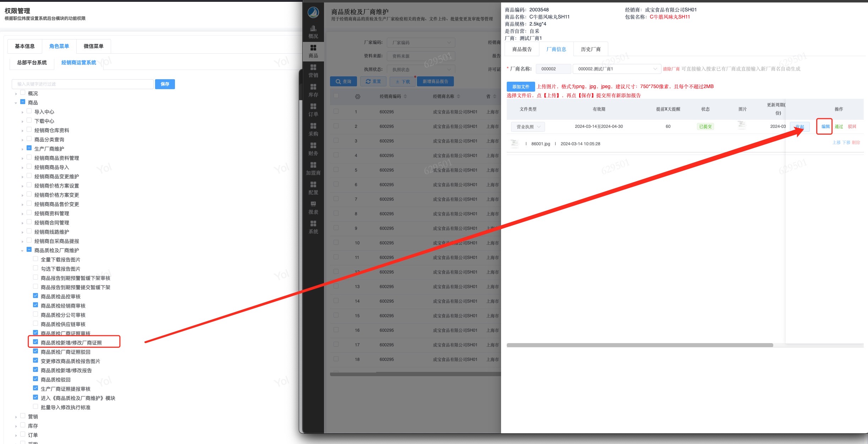Click the 添加文件 button
Screen dimensions: 868x444
[520, 87]
